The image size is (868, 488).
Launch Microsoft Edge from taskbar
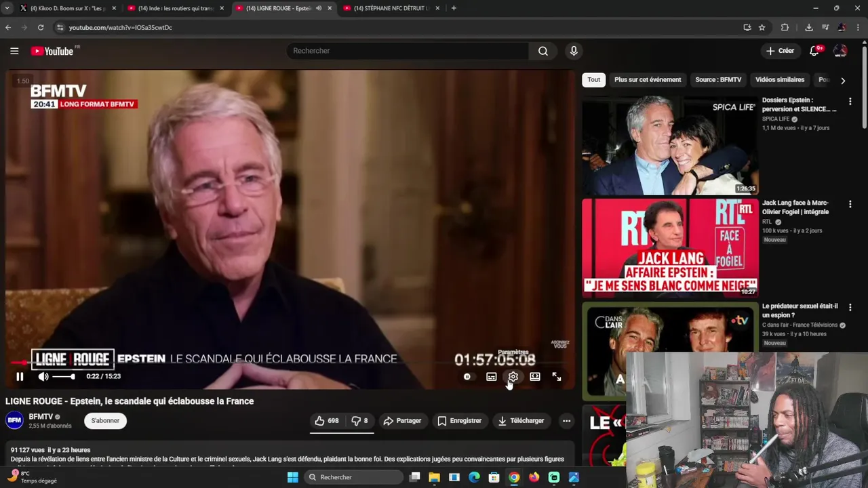[474, 477]
